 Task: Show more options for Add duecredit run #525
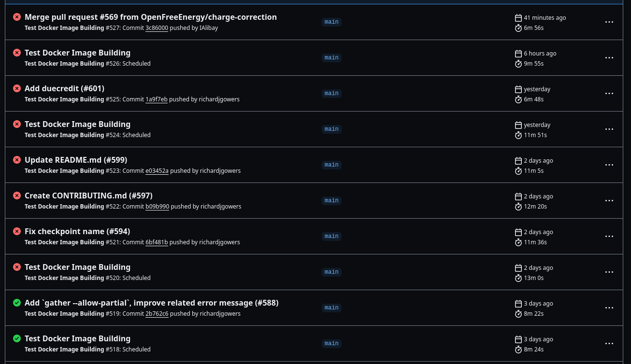click(x=609, y=94)
